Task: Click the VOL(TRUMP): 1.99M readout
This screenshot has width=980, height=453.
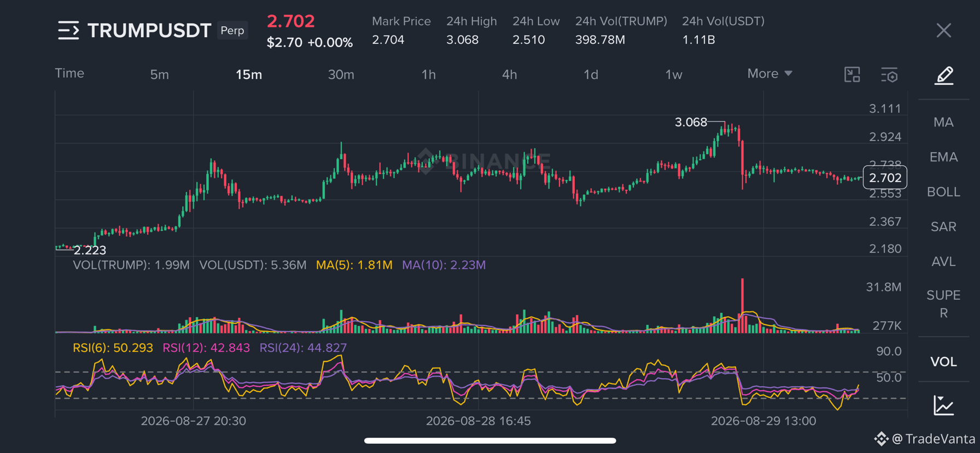Action: [131, 265]
